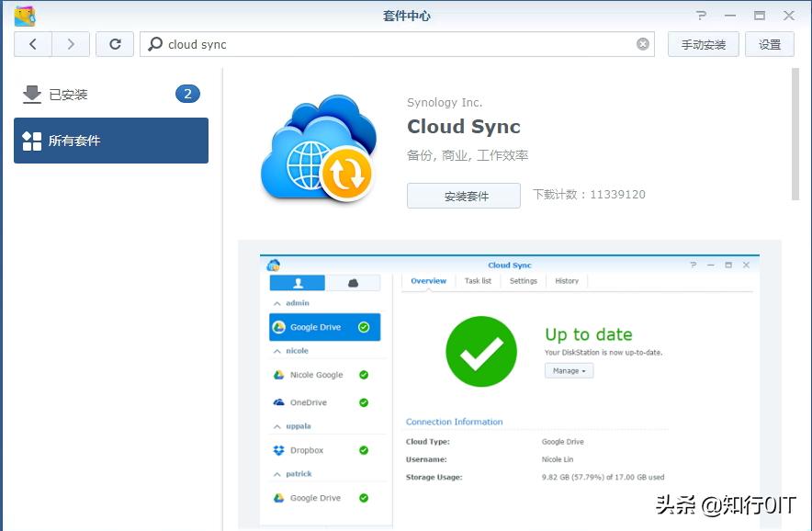
Task: Switch to the Task list tab
Action: click(x=478, y=282)
